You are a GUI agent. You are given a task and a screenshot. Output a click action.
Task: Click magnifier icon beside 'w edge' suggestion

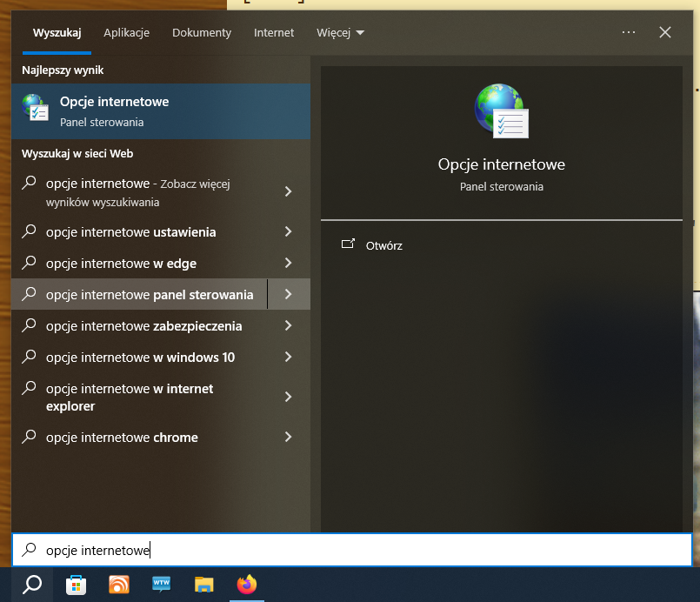pos(29,262)
